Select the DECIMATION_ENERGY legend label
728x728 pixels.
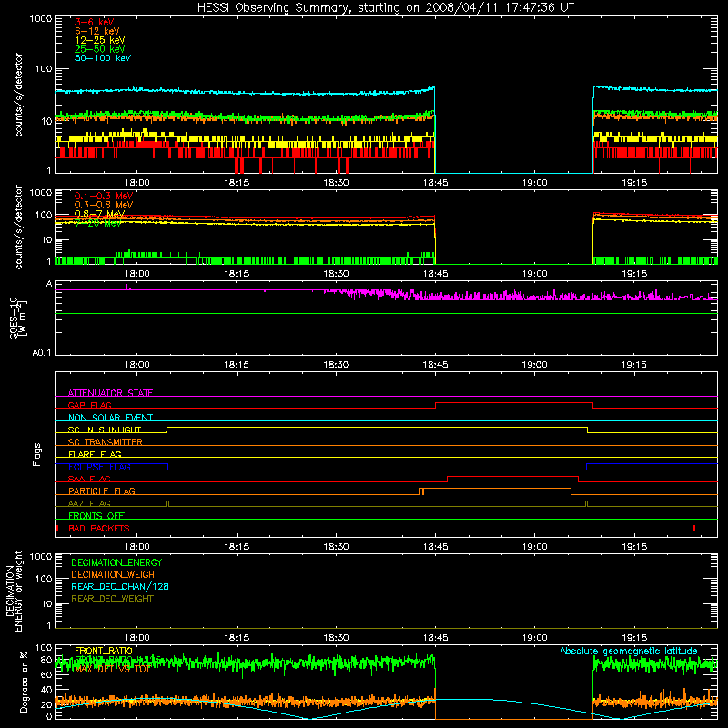[x=116, y=562]
